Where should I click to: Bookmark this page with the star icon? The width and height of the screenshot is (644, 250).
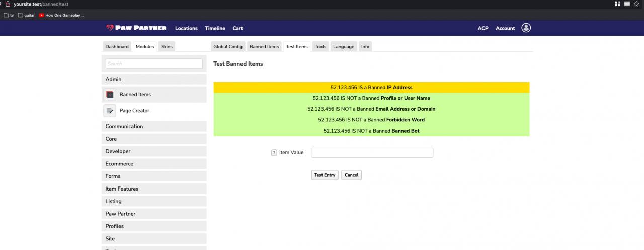[x=636, y=4]
